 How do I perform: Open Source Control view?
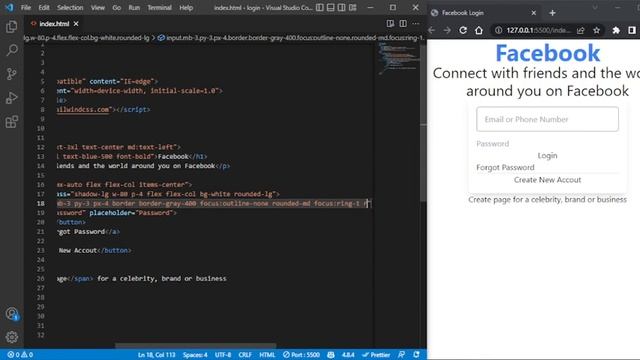[x=11, y=74]
